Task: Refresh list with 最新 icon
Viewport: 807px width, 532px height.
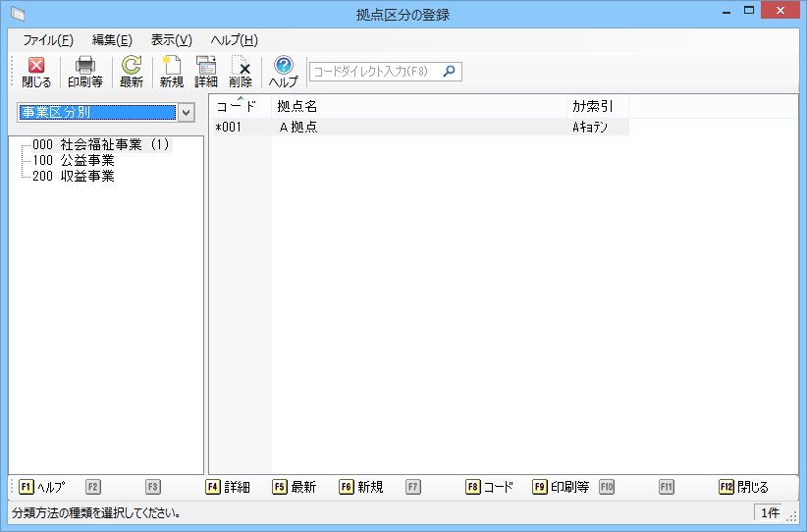Action: tap(132, 72)
